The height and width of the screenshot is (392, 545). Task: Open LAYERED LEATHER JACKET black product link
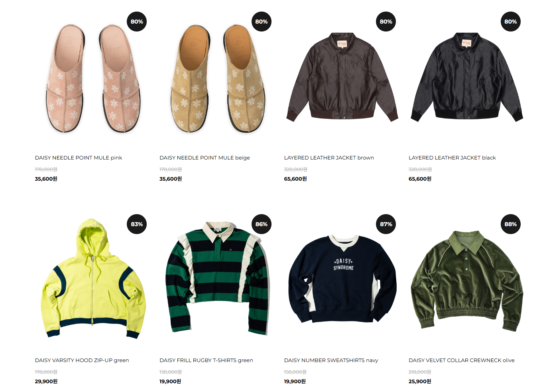pyautogui.click(x=452, y=158)
